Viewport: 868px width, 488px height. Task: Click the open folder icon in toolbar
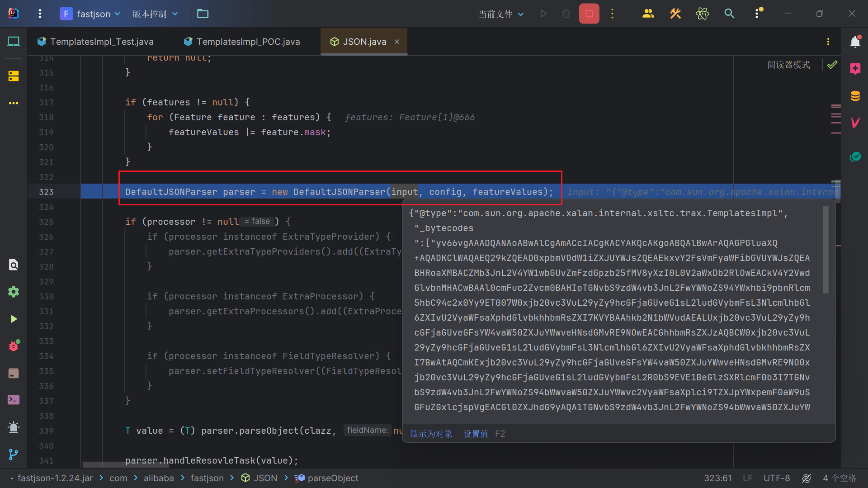point(203,14)
